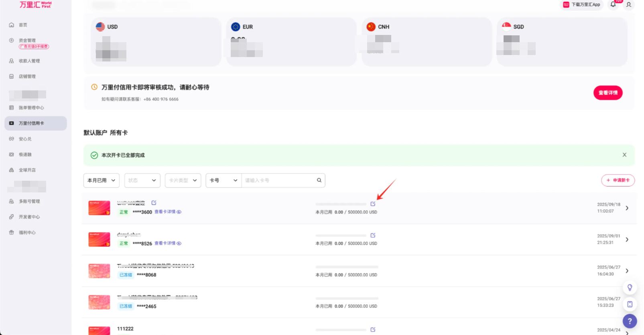Image resolution: width=644 pixels, height=335 pixels.
Task: Expand the 状态 status dropdown
Action: pyautogui.click(x=142, y=180)
